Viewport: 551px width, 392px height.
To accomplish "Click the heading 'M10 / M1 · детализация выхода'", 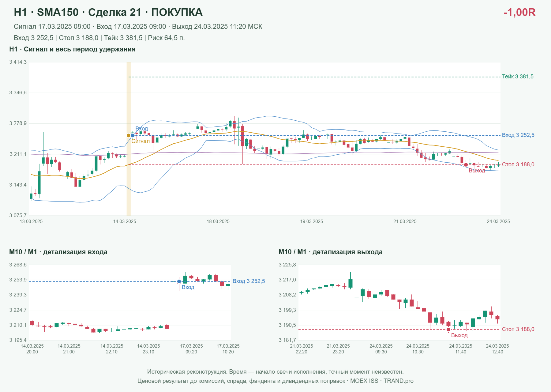I will pos(331,252).
